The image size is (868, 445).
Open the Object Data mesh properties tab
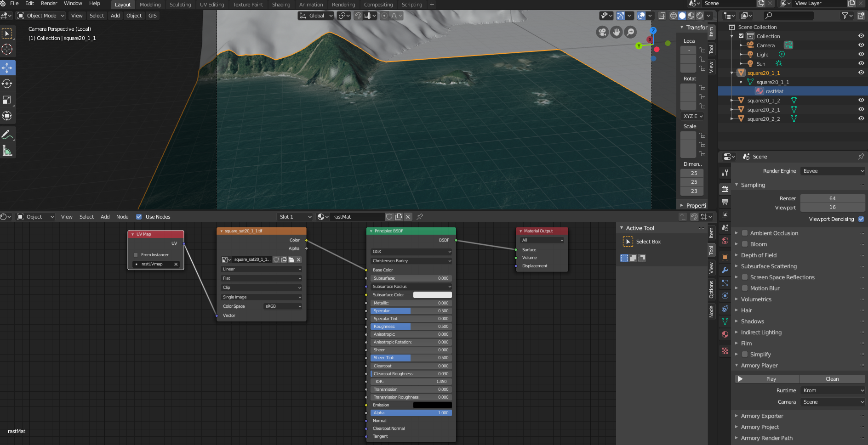725,321
